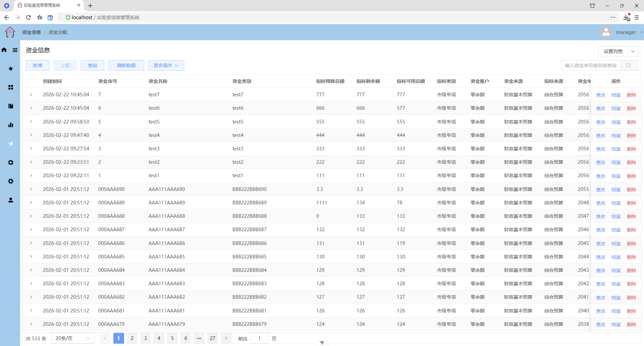Click the search magnifier button

(x=629, y=65)
